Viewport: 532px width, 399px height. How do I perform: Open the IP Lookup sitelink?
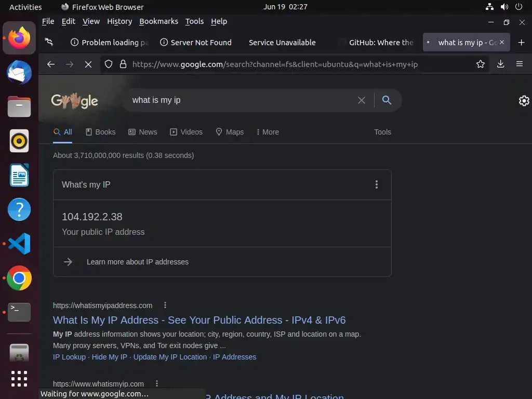(69, 357)
